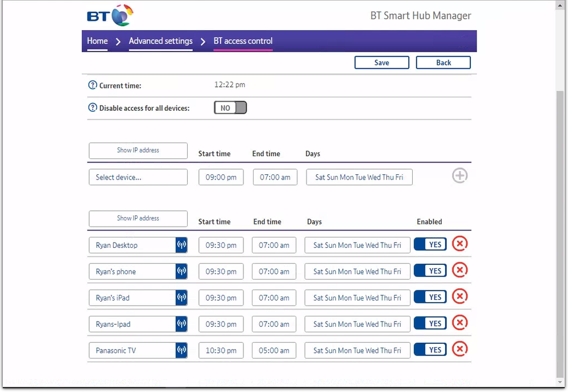Disable the Panasonic TV rule

point(430,349)
